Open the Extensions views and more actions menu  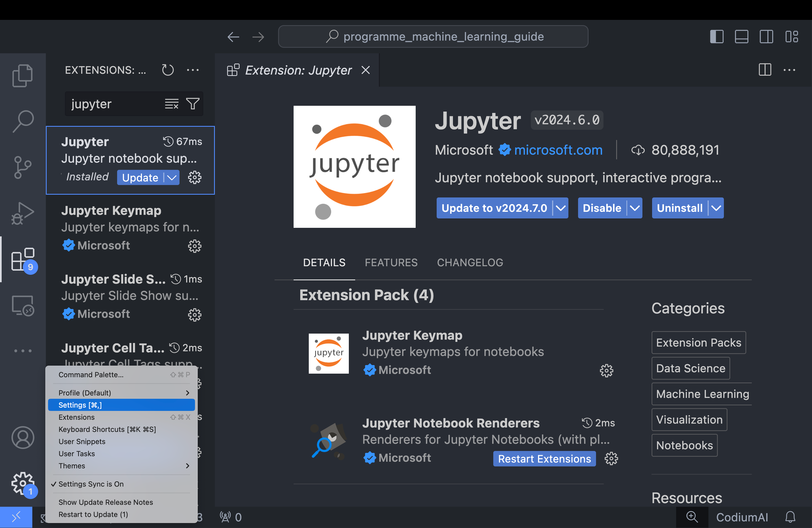pyautogui.click(x=193, y=70)
